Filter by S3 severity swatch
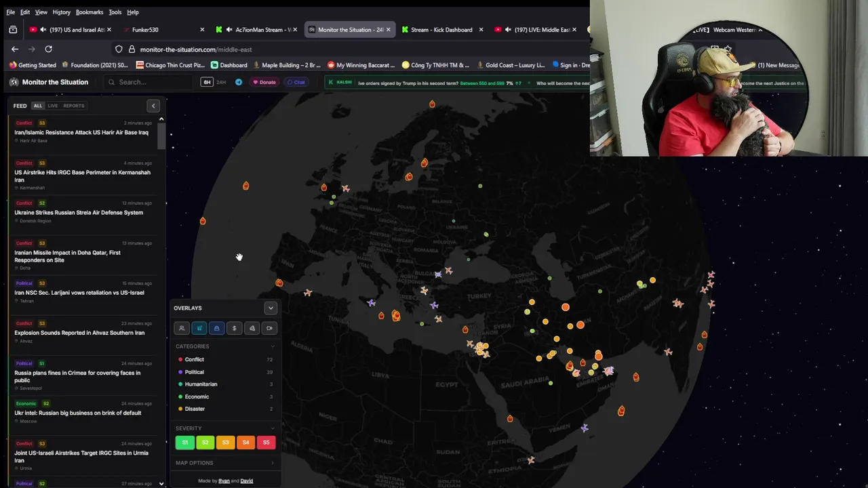 pyautogui.click(x=225, y=443)
